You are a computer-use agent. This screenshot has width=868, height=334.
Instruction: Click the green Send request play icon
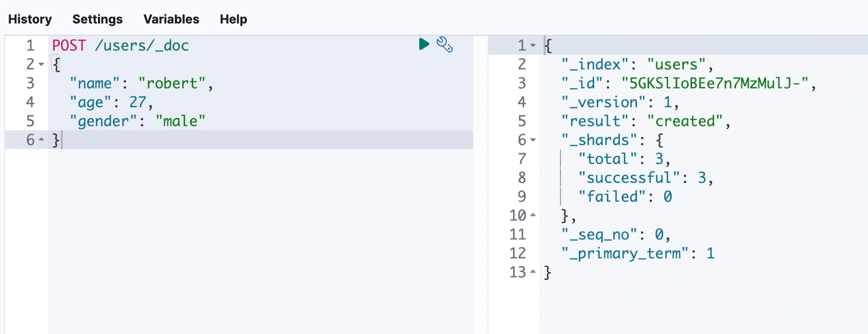point(424,44)
